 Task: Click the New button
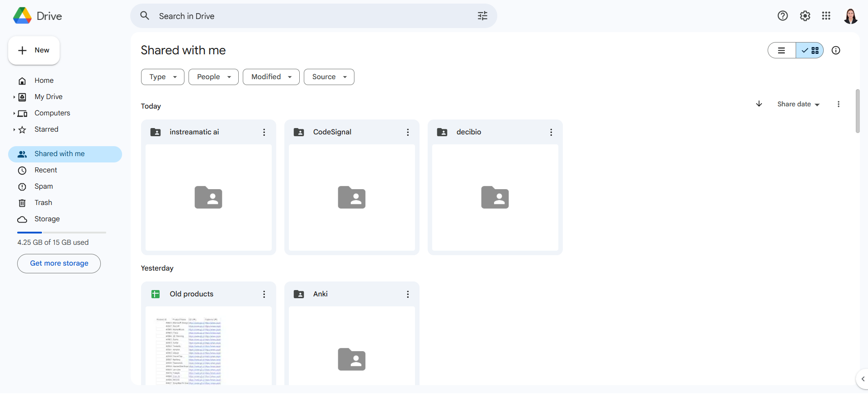pos(34,50)
